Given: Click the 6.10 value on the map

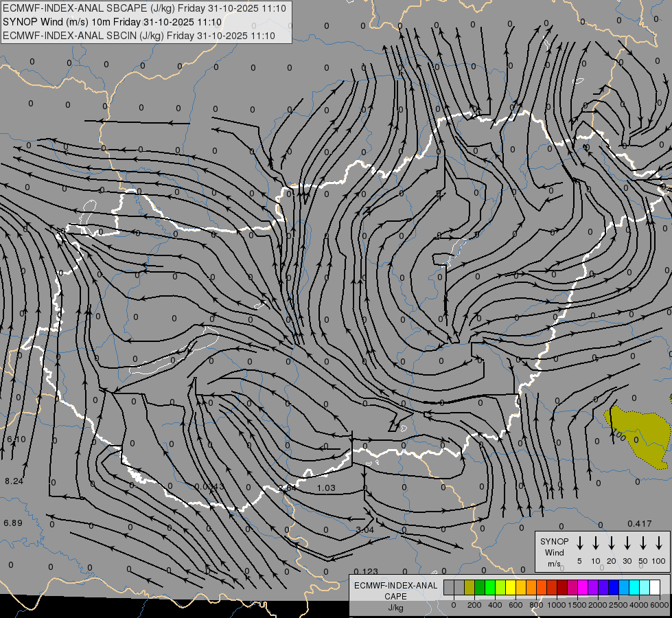Looking at the screenshot, I should 16,439.
